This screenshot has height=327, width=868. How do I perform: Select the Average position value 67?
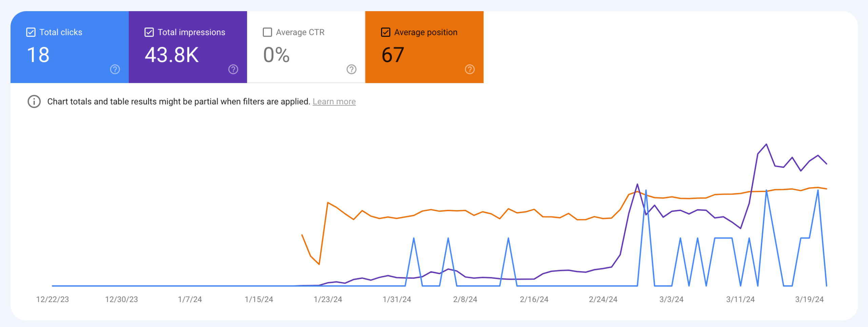[x=393, y=55]
